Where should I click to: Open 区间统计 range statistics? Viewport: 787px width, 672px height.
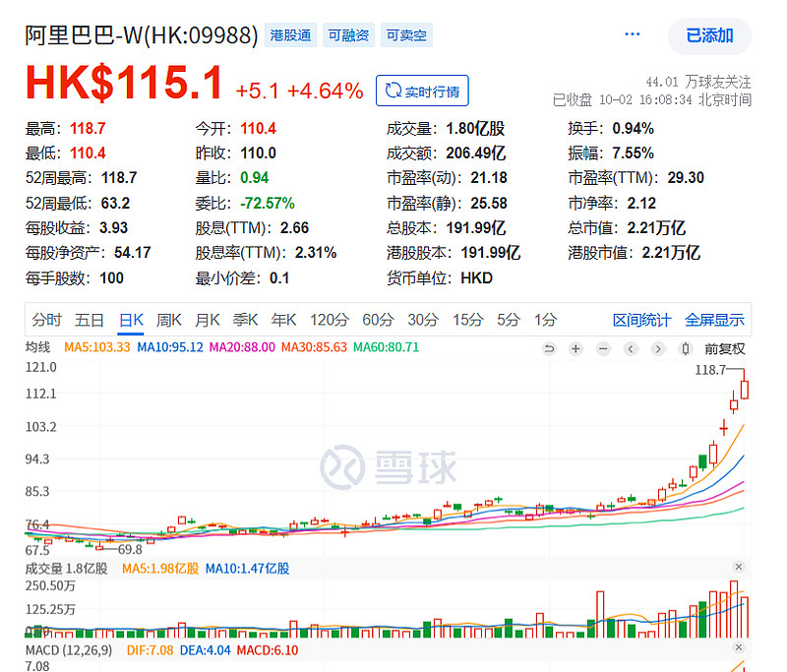(642, 320)
